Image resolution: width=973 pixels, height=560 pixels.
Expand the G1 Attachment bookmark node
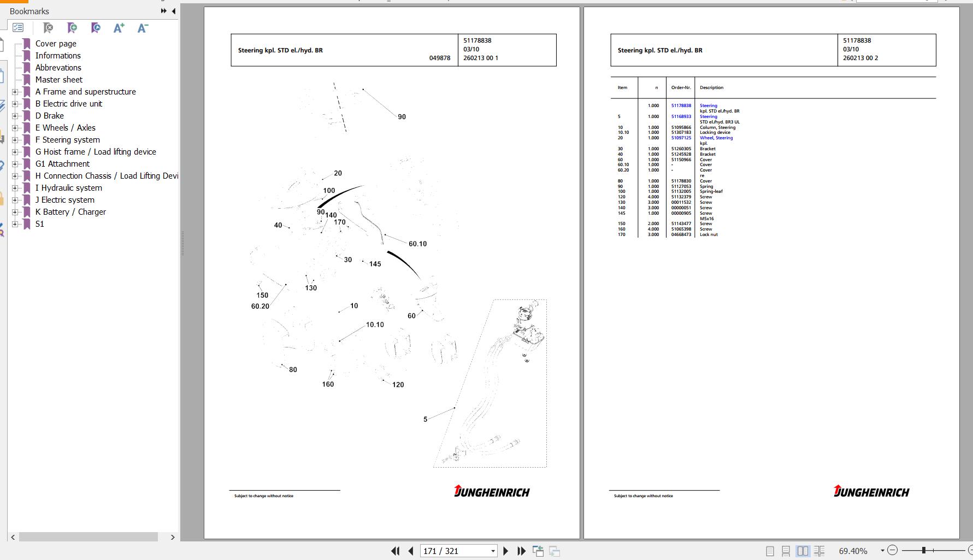[x=15, y=164]
